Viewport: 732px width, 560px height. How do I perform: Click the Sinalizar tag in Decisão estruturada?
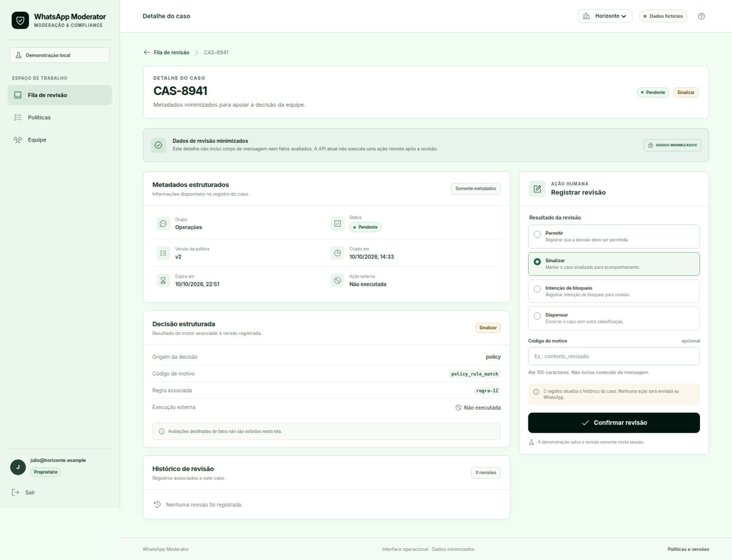point(488,328)
